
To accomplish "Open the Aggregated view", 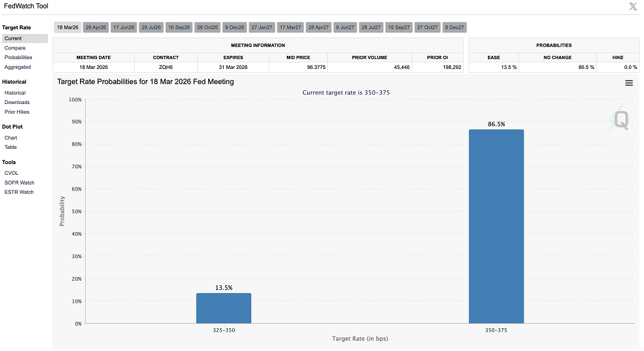I will click(x=18, y=67).
